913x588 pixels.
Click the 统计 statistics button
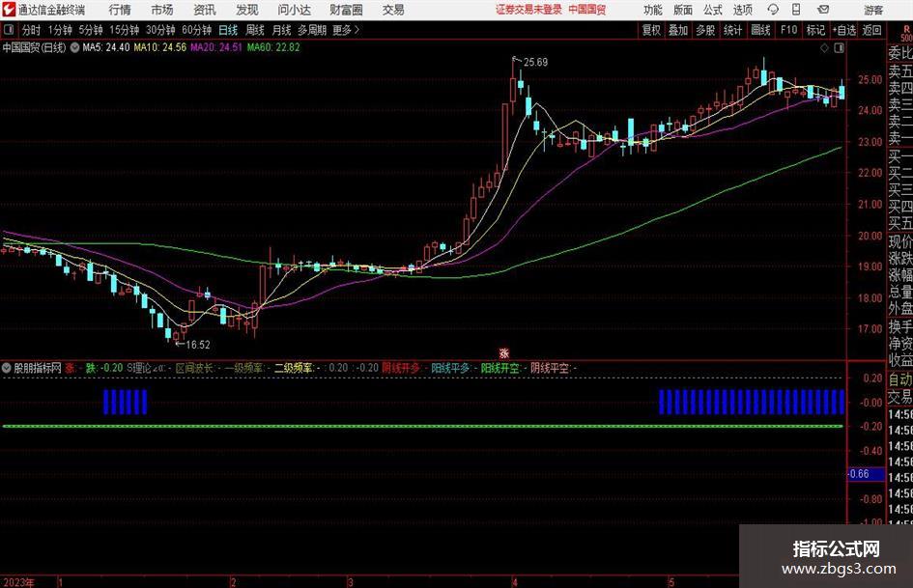click(x=732, y=30)
